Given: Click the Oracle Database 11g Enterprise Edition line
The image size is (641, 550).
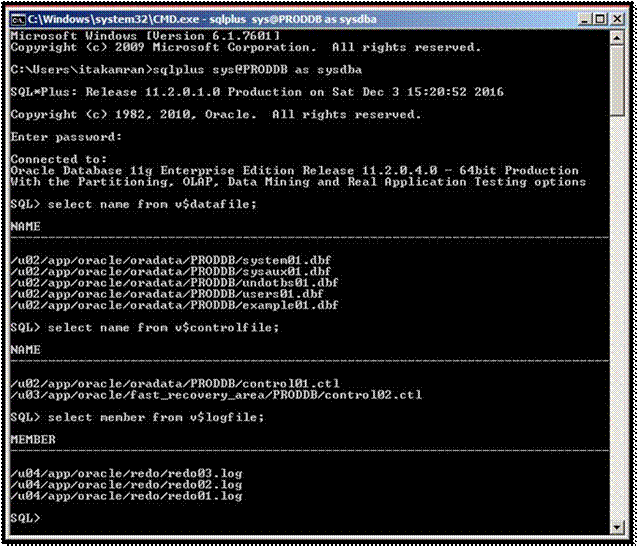Looking at the screenshot, I should (295, 170).
